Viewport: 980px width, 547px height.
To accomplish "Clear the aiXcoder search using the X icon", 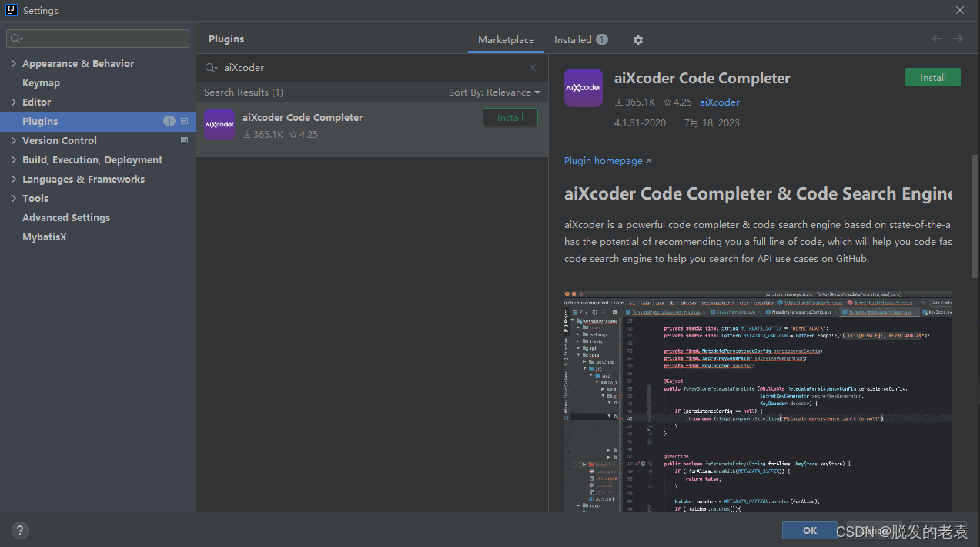I will click(532, 68).
